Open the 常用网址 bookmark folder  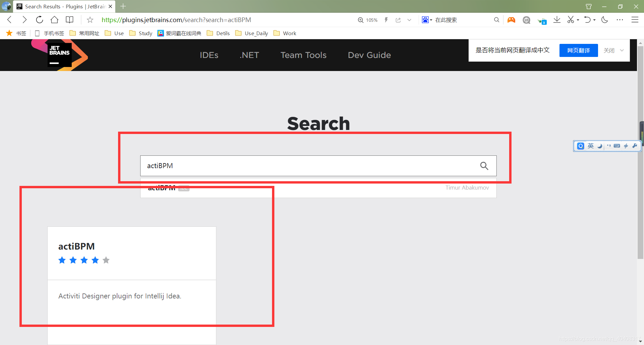pyautogui.click(x=85, y=33)
